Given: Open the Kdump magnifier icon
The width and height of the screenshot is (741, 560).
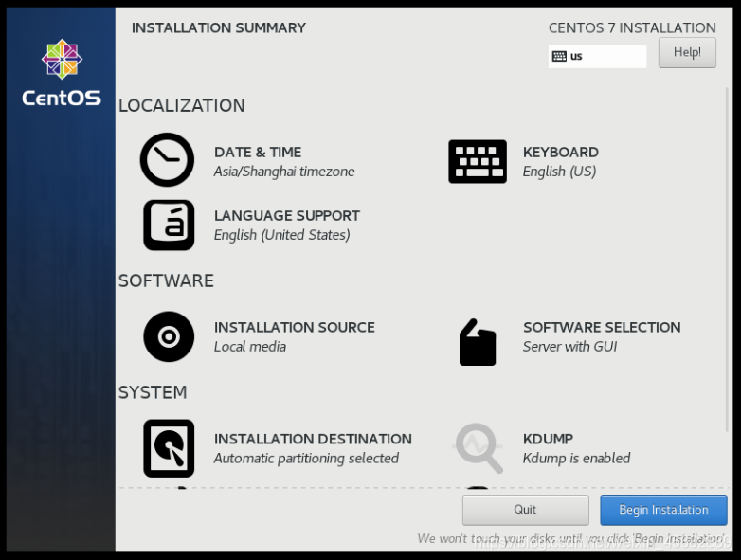Looking at the screenshot, I should (x=479, y=448).
